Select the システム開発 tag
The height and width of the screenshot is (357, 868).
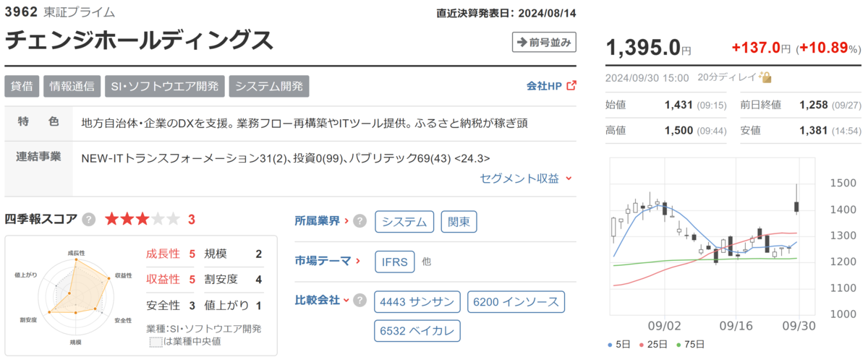(x=269, y=86)
